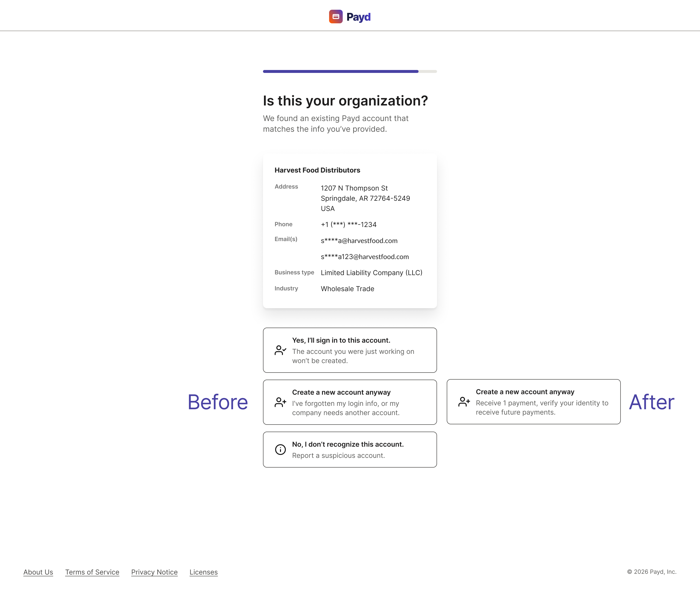The height and width of the screenshot is (592, 700).
Task: Click the "Is this your organization?" heading
Action: pos(345,101)
